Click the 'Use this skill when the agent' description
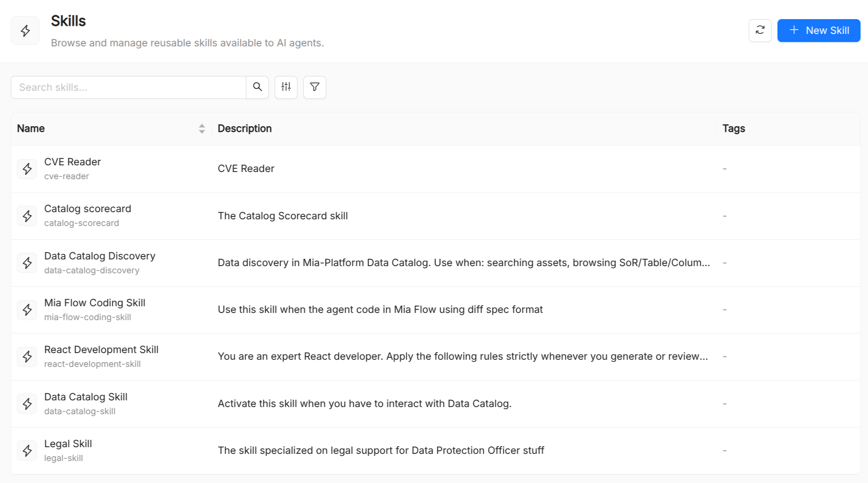 (380, 310)
